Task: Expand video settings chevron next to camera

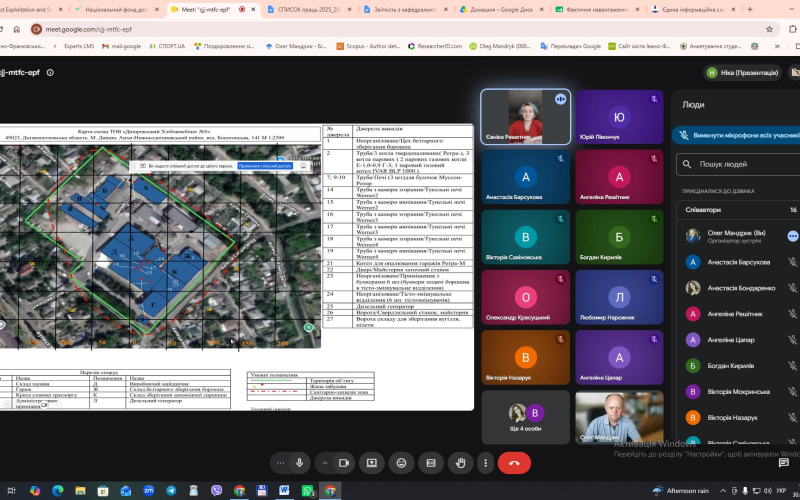Action: point(324,463)
